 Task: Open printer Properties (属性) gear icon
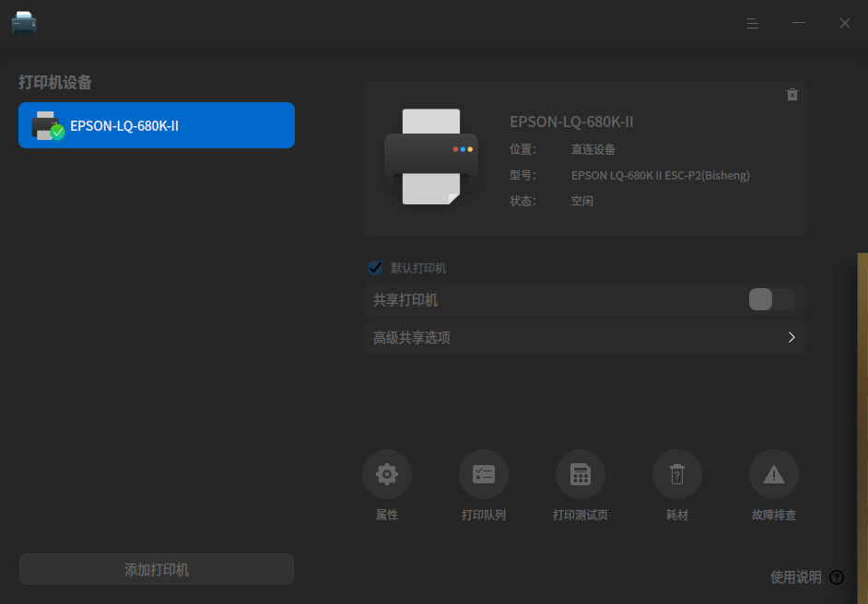coord(386,474)
